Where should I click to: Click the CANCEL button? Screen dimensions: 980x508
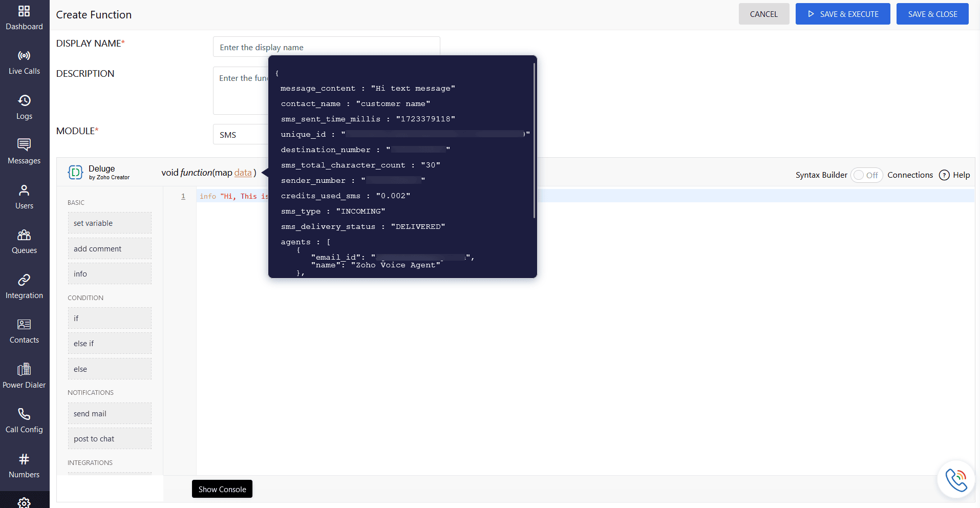click(x=763, y=14)
